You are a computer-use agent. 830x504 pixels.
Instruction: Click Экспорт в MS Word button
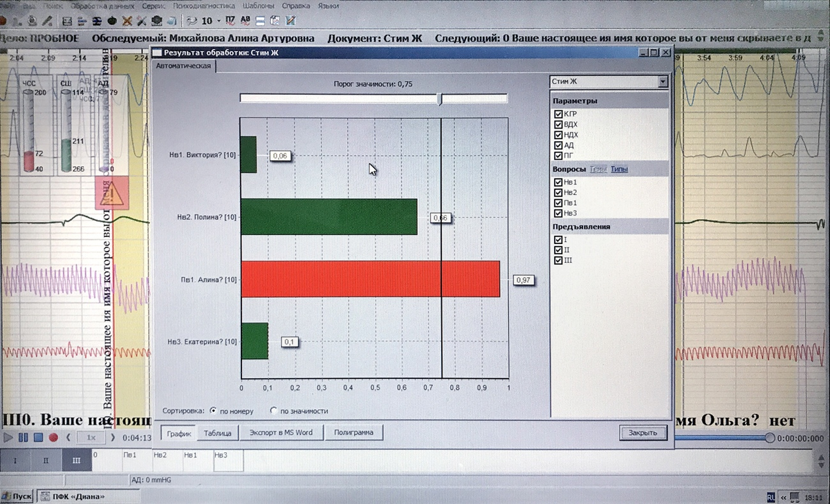[x=281, y=433]
